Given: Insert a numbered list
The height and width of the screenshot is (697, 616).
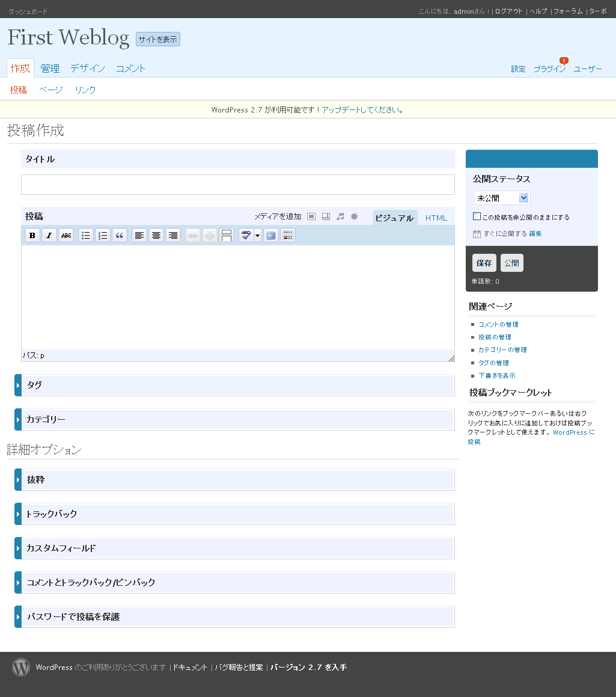Looking at the screenshot, I should click(x=103, y=236).
